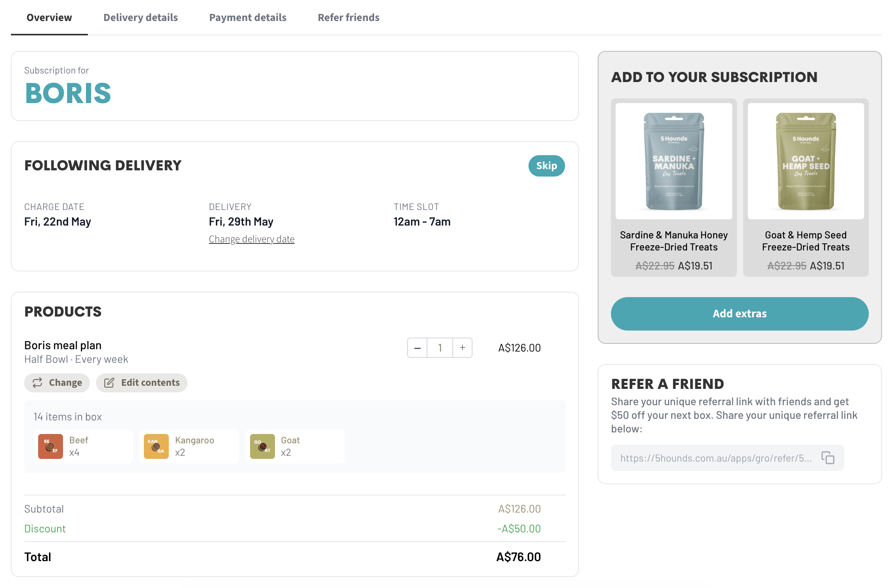Switch to Delivery details tab
The width and height of the screenshot is (896, 588).
point(140,17)
